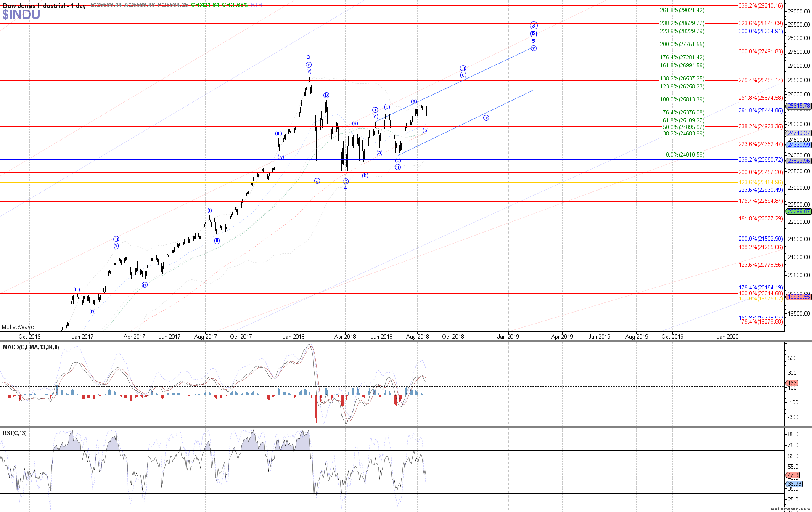
Task: Click the 25615.78 last price tag
Action: (798, 106)
